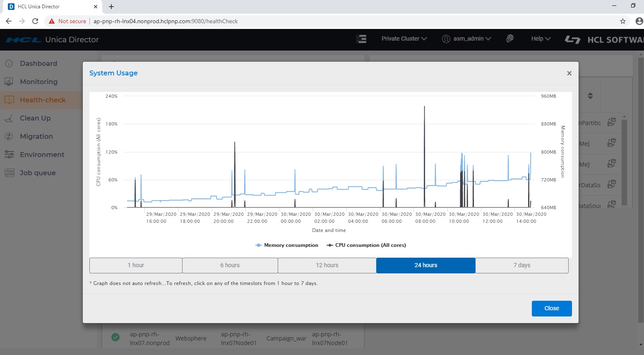Open a new browser tab
Viewport: 644px width, 355px height.
pyautogui.click(x=111, y=7)
